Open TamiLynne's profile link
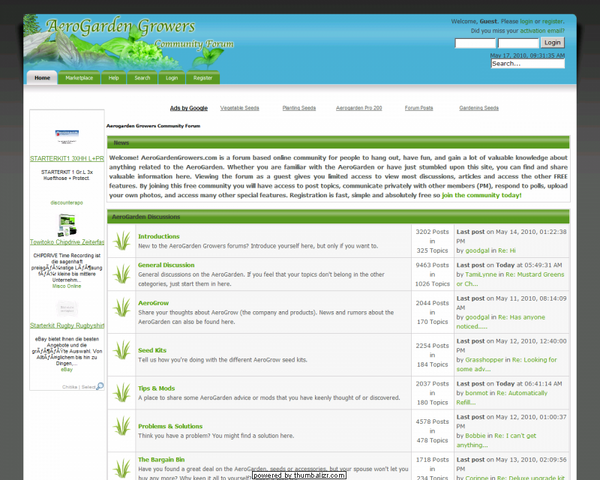The height and width of the screenshot is (480, 600). coord(481,274)
